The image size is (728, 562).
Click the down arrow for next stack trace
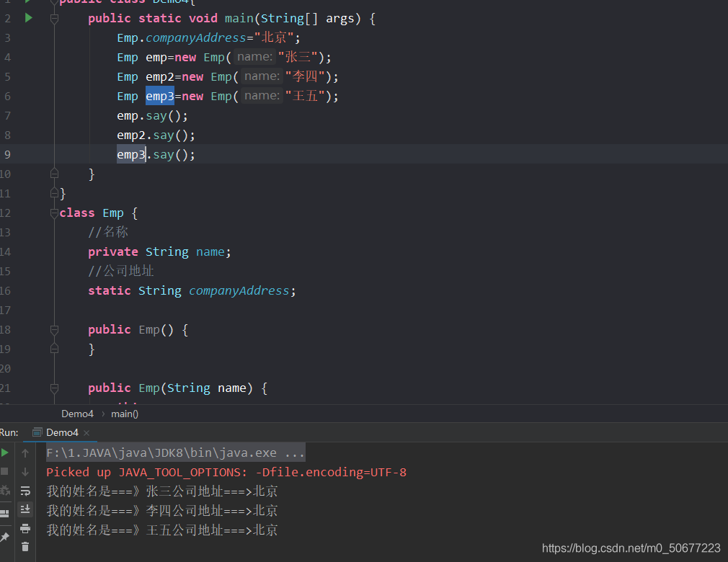[x=25, y=472]
